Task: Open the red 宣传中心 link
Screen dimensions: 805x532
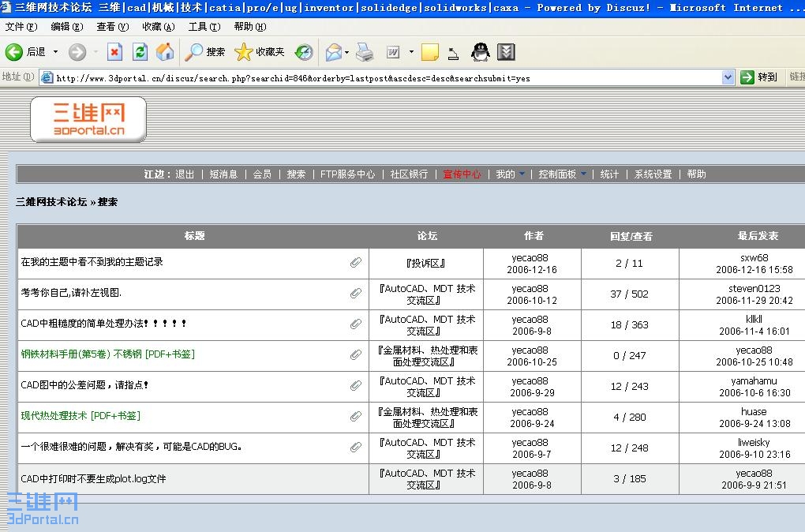Action: coord(462,174)
